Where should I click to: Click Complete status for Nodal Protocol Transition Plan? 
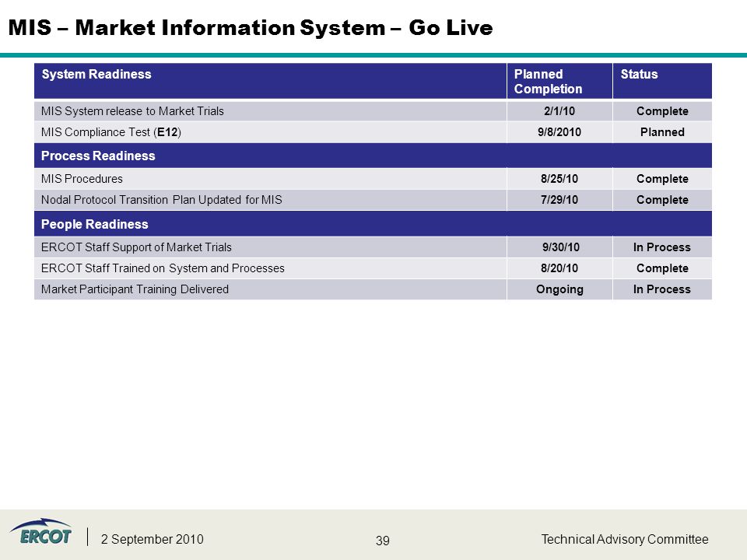pyautogui.click(x=662, y=200)
